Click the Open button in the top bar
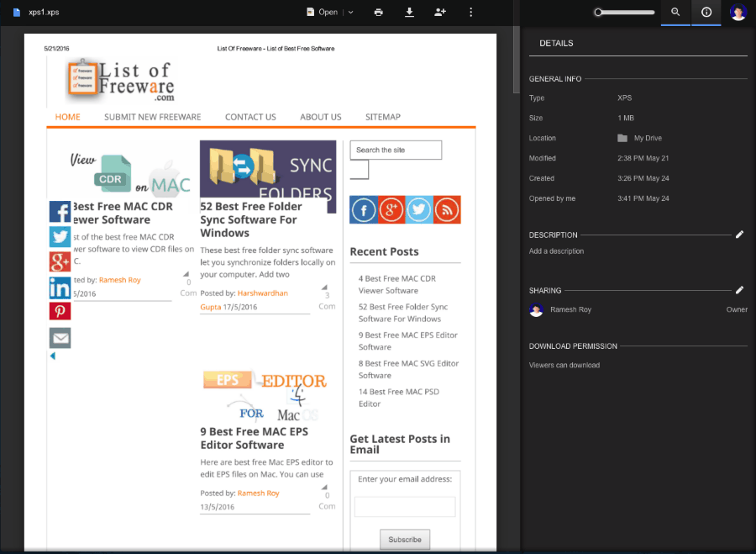The image size is (756, 554). [323, 12]
